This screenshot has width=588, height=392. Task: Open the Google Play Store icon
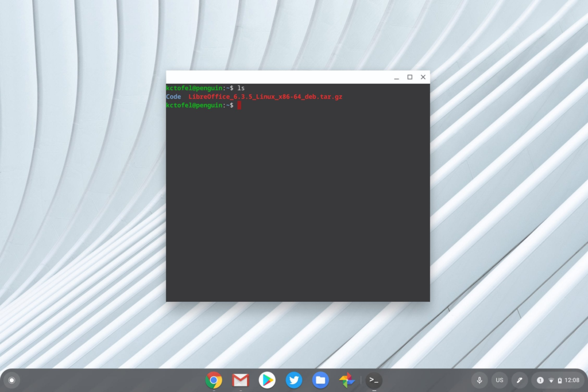point(267,380)
